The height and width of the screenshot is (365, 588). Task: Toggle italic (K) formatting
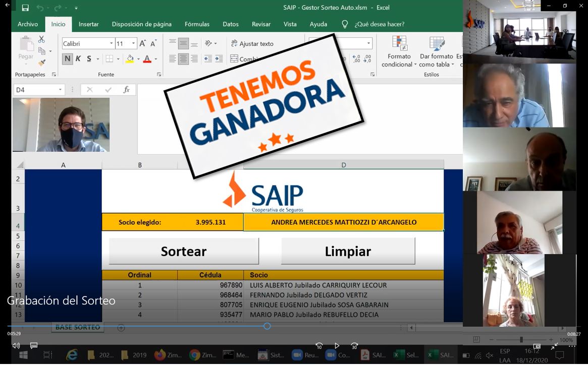[x=78, y=59]
